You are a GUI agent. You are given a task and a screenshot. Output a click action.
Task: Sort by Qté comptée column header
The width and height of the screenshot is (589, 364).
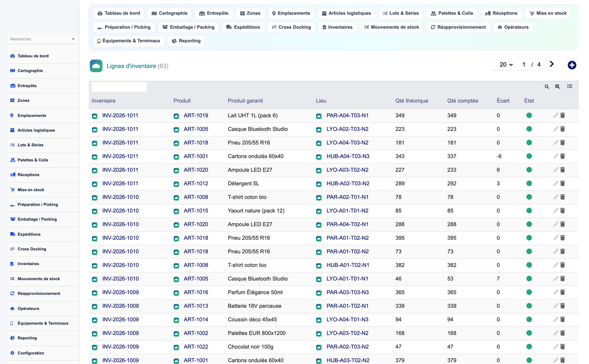(463, 101)
